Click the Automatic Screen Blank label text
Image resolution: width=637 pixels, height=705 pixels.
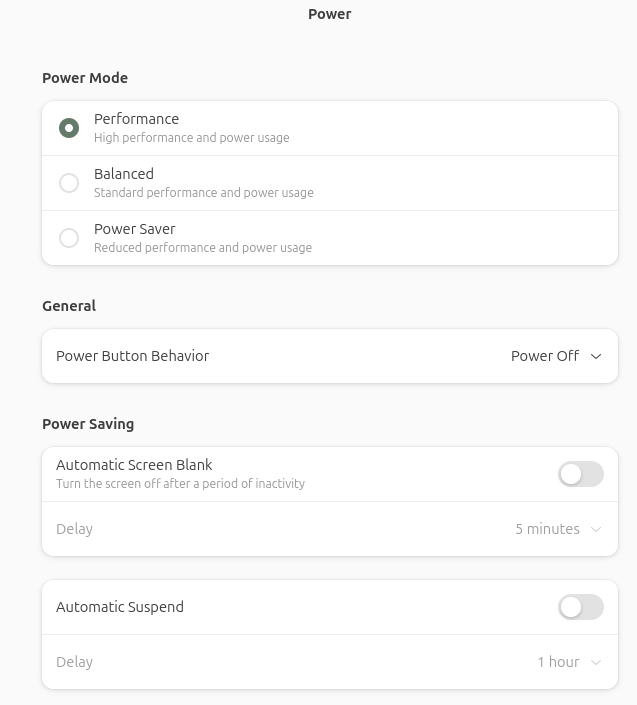point(134,465)
